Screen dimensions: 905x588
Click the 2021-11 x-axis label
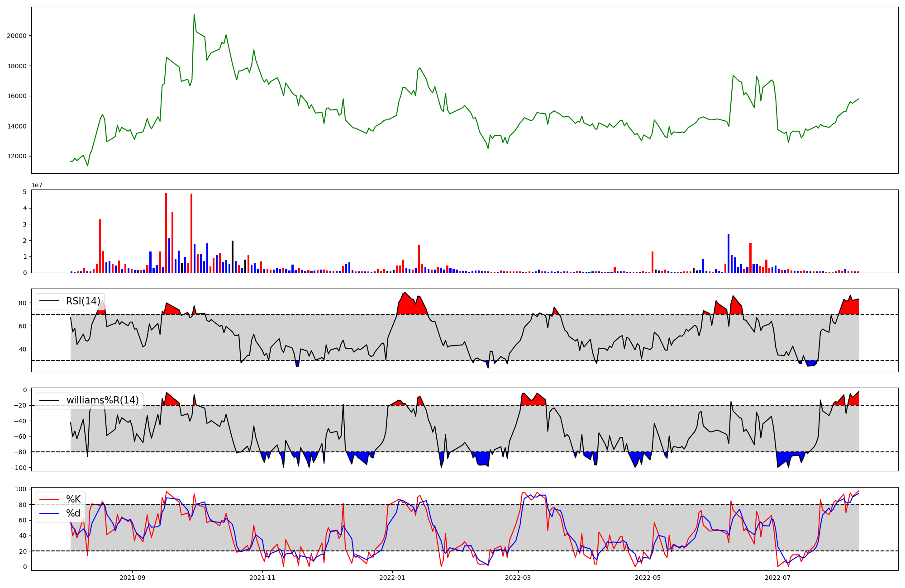tap(262, 578)
